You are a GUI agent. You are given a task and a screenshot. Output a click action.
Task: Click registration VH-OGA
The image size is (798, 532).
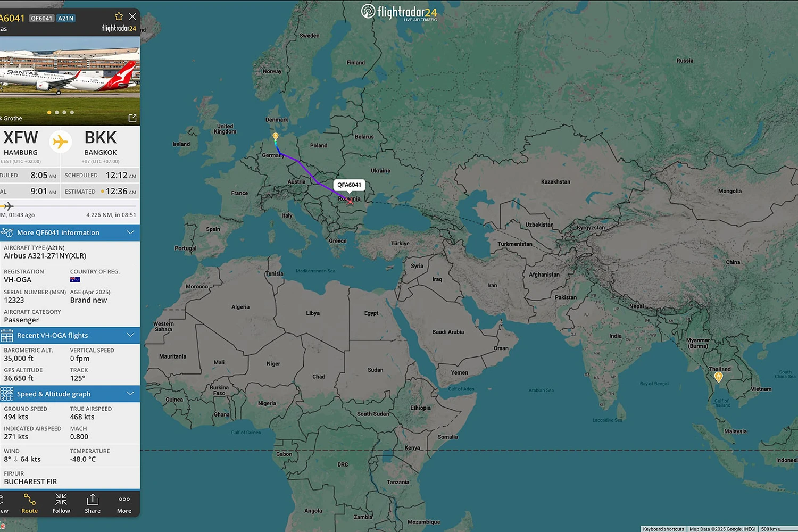[x=18, y=280]
